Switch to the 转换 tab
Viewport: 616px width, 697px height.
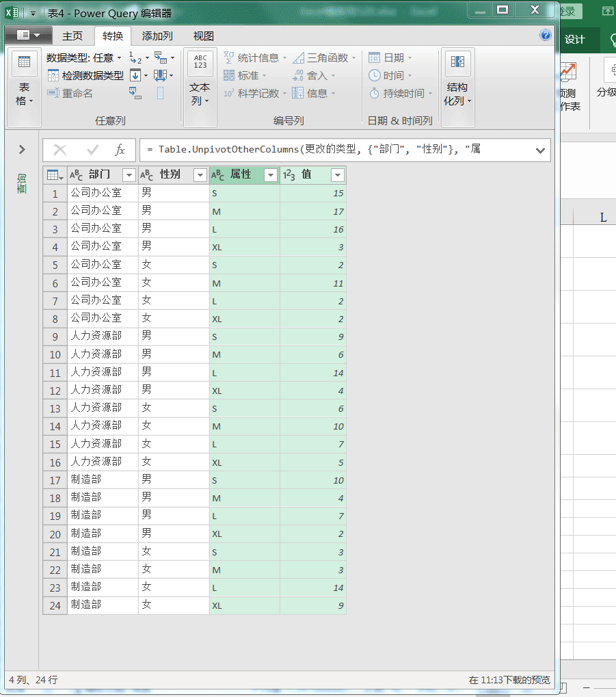pos(112,36)
